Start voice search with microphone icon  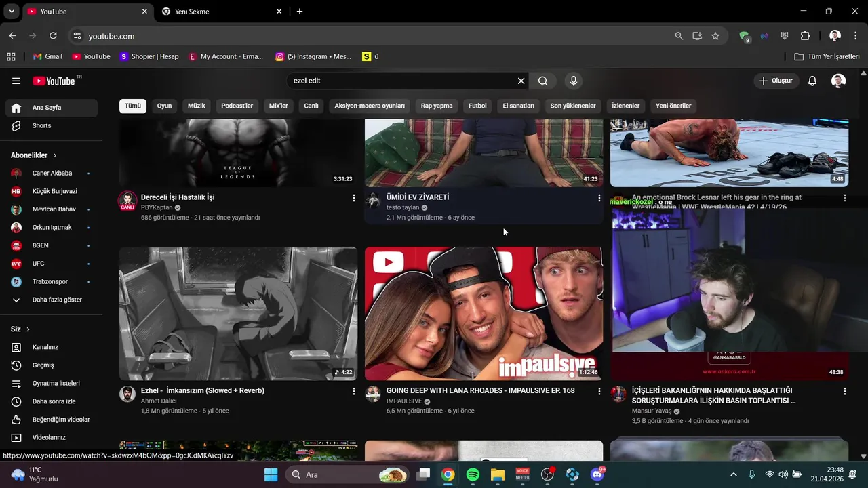[574, 81]
